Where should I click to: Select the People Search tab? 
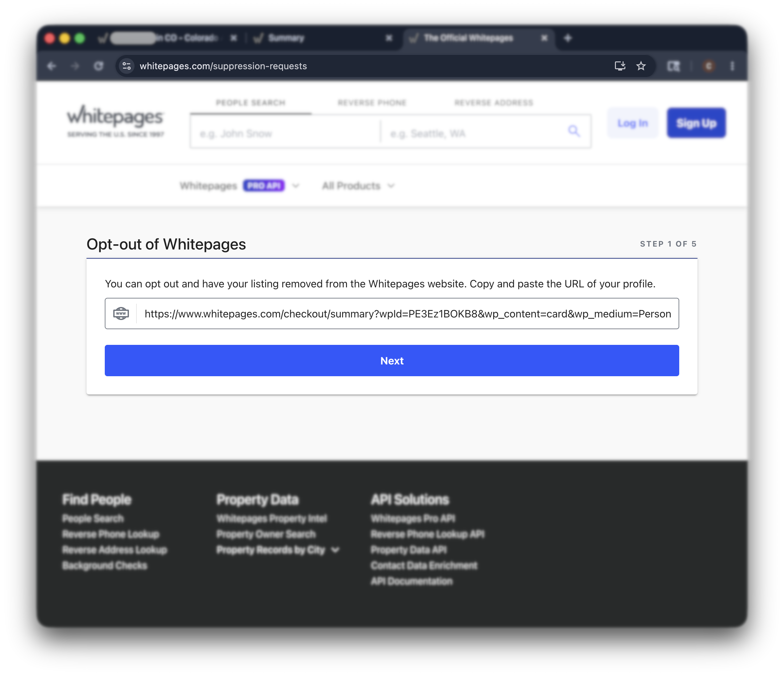point(250,103)
